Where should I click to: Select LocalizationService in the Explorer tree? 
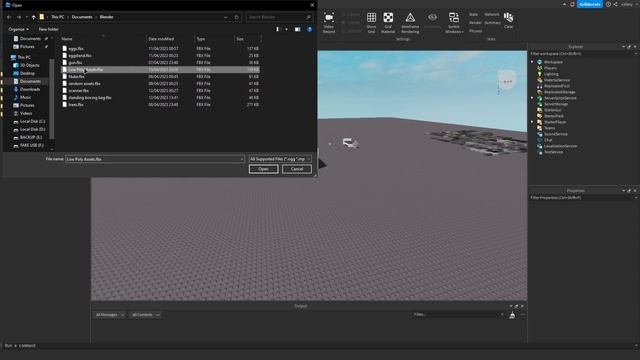pyautogui.click(x=560, y=146)
